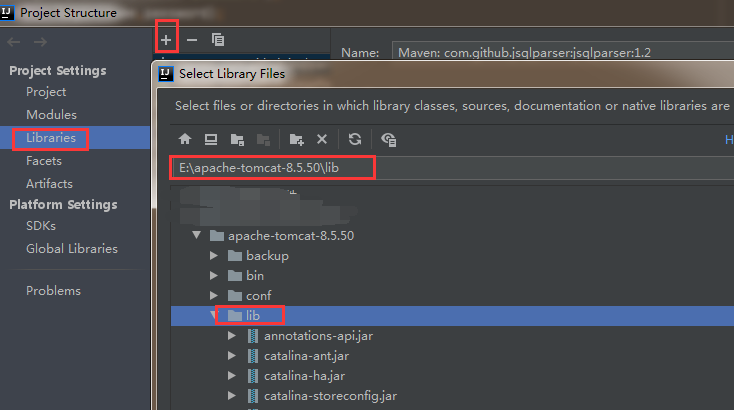Screen dimensions: 734x410
Task: Click the catalina-ant.jar file icon
Action: [253, 356]
